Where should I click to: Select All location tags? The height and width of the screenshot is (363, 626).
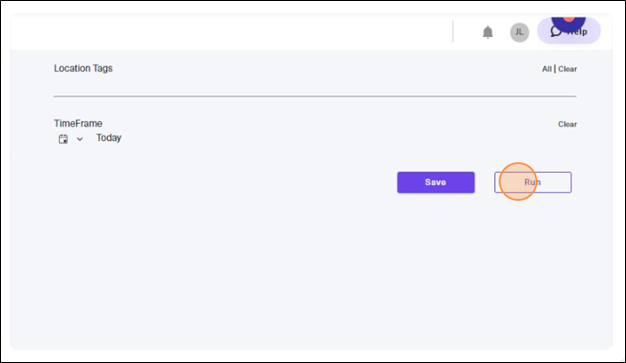(547, 69)
